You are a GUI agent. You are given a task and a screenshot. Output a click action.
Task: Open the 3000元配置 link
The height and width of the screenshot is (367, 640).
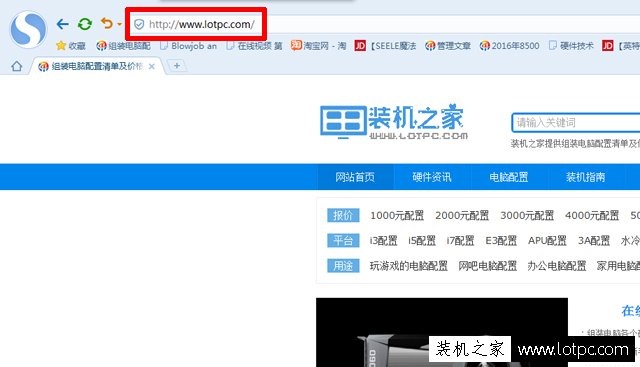[527, 215]
